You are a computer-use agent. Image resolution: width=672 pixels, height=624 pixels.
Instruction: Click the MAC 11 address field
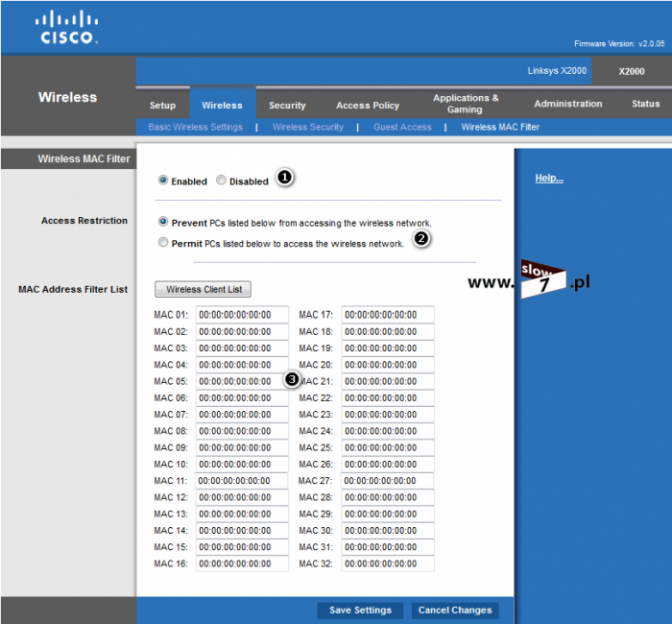[x=241, y=480]
